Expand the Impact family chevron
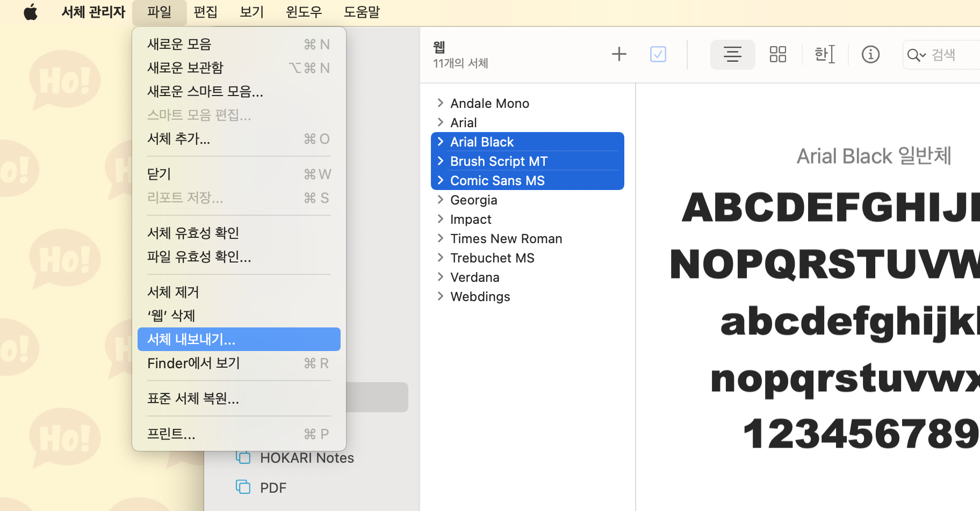Screen dimensions: 980x511 (x=441, y=219)
